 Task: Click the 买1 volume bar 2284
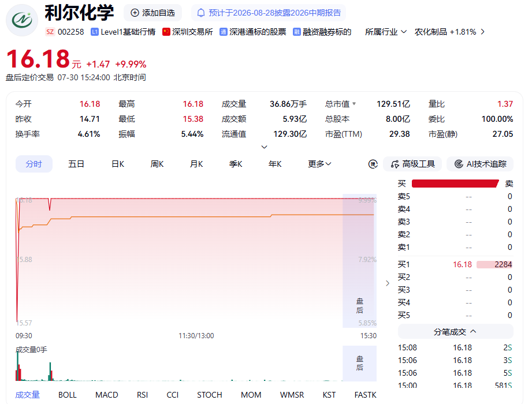(x=494, y=264)
